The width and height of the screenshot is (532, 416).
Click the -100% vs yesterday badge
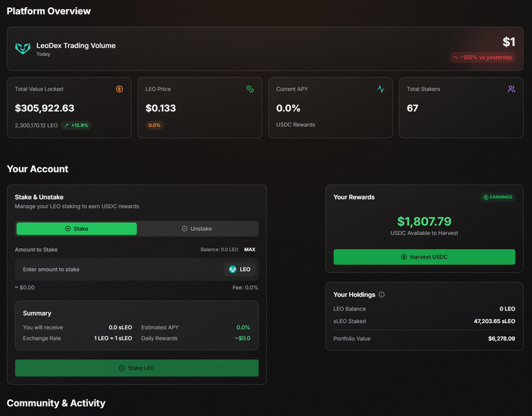click(x=482, y=58)
